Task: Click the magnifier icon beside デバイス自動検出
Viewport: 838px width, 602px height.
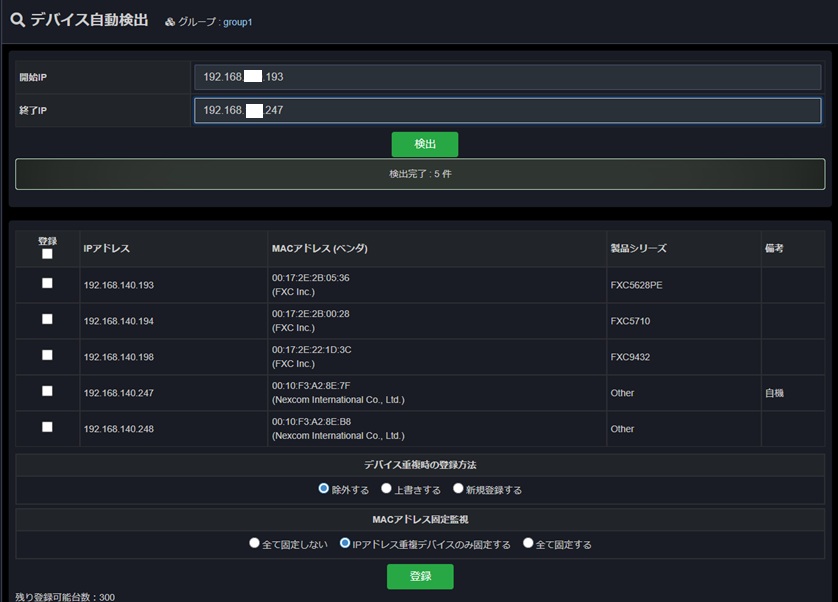Action: (18, 20)
